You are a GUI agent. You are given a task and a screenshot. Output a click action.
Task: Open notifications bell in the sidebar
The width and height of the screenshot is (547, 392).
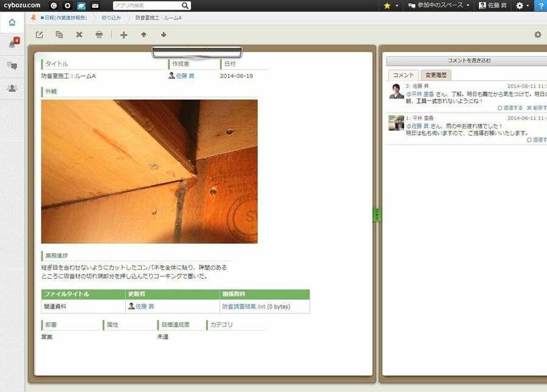click(12, 44)
